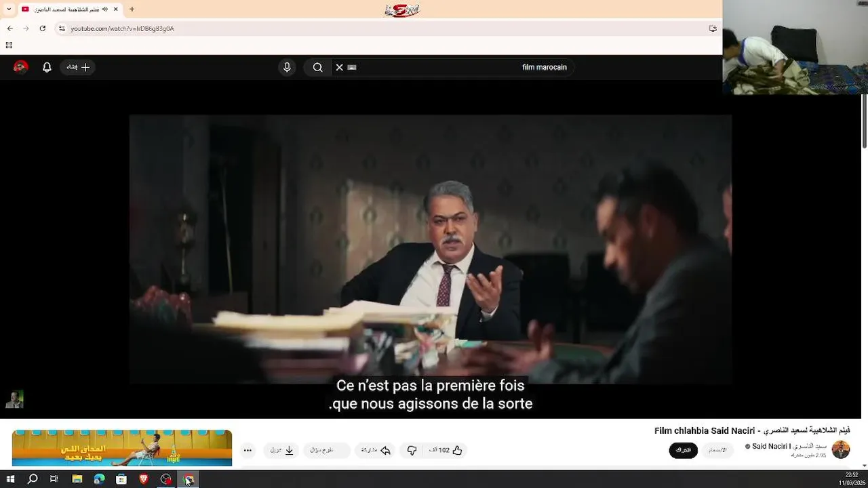Click the Download video button
868x488 pixels.
(x=281, y=450)
